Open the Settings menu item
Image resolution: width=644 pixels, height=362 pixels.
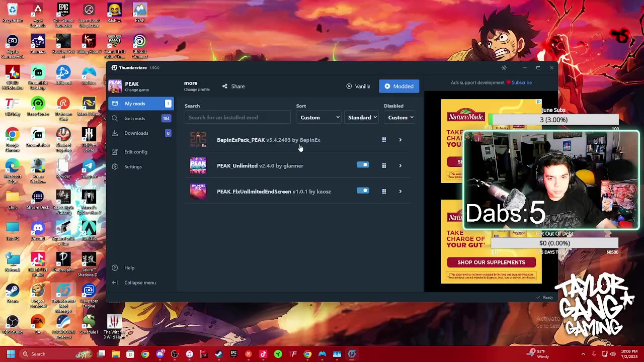pos(133,166)
